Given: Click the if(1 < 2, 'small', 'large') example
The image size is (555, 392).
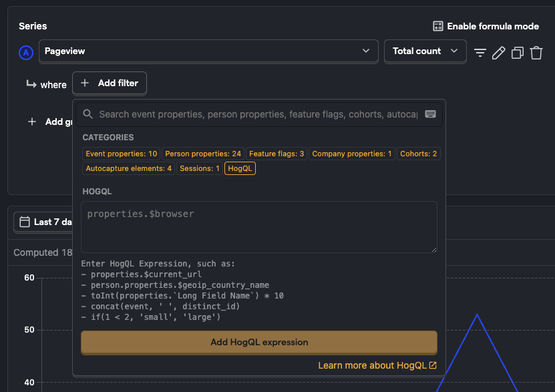Looking at the screenshot, I should [x=156, y=317].
